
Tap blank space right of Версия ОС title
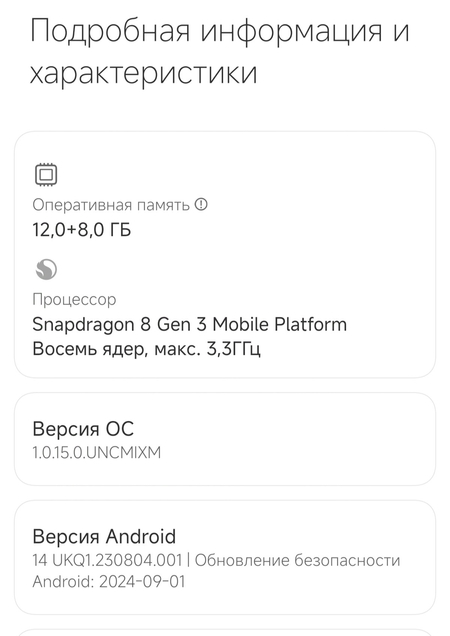(x=284, y=429)
